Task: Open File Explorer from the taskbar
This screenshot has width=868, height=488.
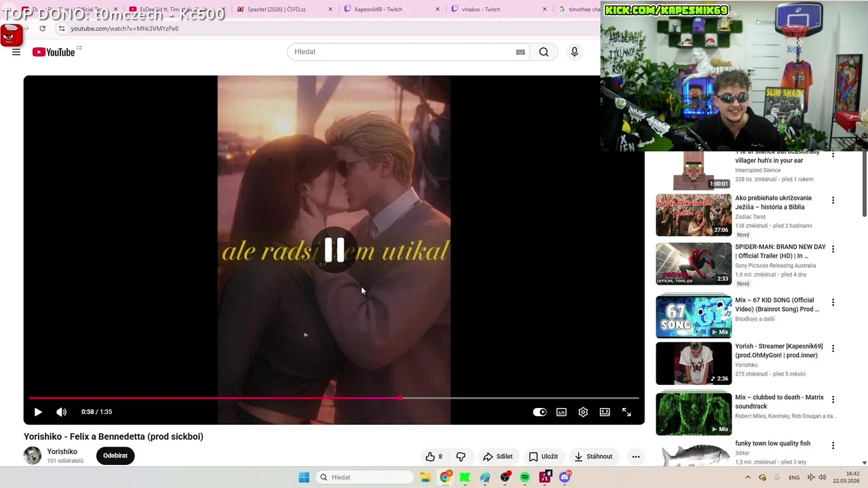Action: click(425, 477)
